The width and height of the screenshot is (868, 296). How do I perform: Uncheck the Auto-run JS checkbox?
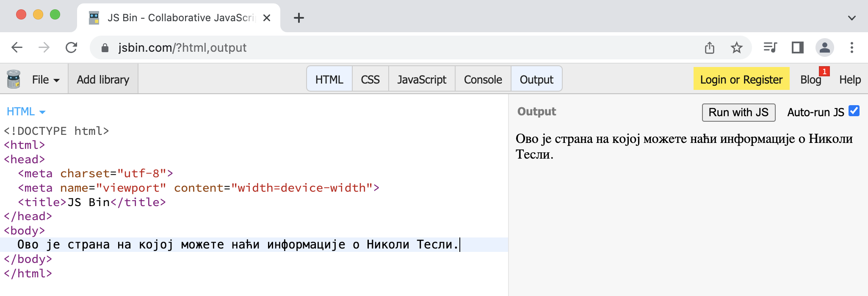click(x=854, y=111)
